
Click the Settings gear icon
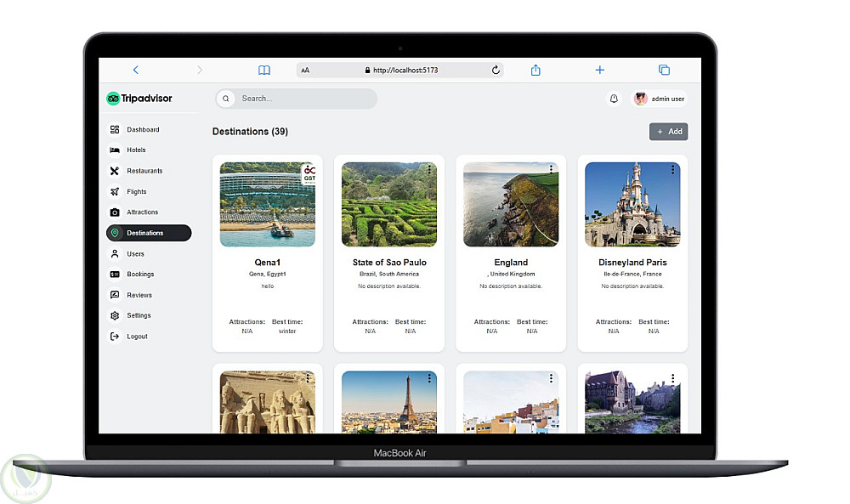pos(115,315)
